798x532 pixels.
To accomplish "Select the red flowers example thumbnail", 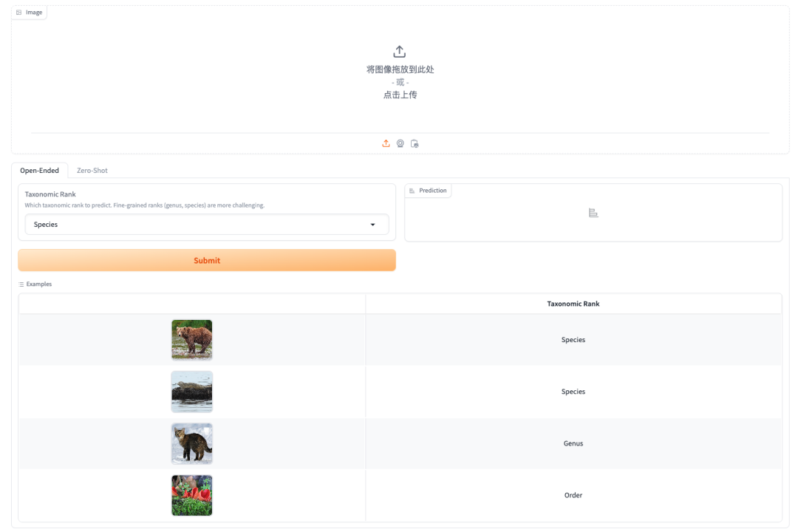I will point(192,495).
